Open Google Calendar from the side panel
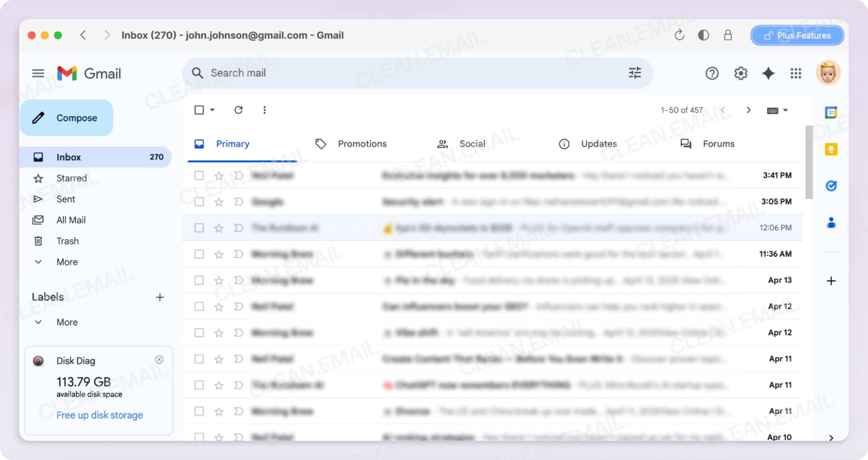The width and height of the screenshot is (868, 460). [832, 112]
